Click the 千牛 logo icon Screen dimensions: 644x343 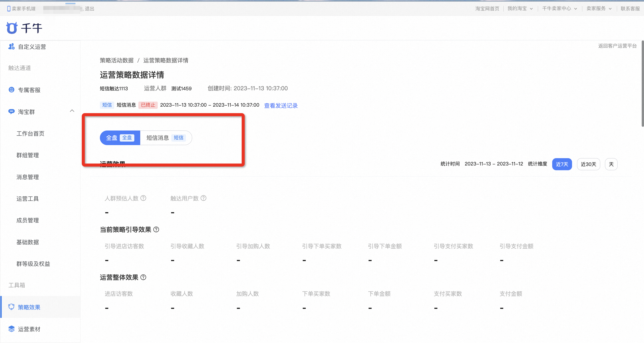click(x=12, y=28)
